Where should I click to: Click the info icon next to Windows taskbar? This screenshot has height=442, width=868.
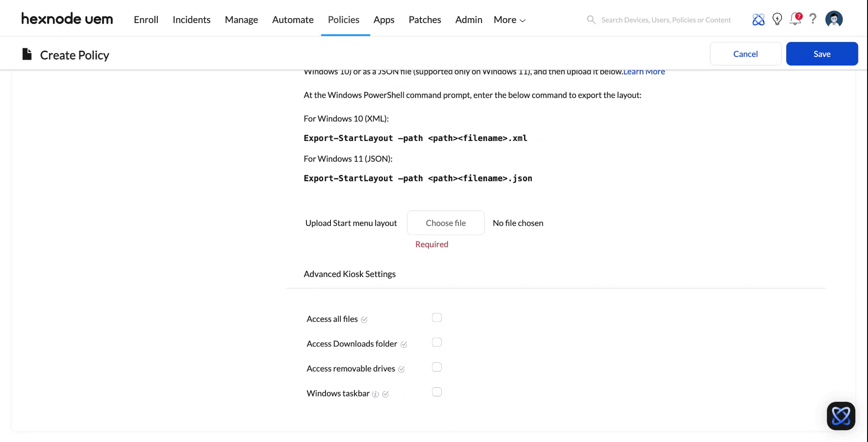(376, 394)
